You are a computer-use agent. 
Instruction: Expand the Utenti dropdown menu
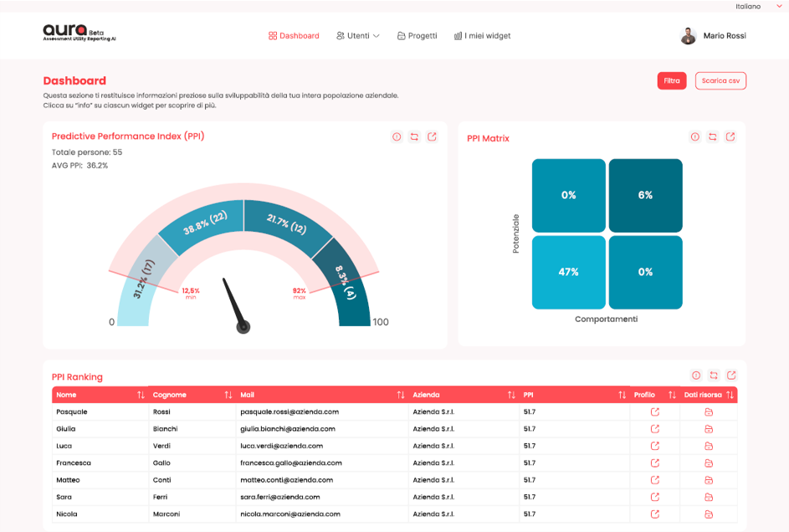358,36
